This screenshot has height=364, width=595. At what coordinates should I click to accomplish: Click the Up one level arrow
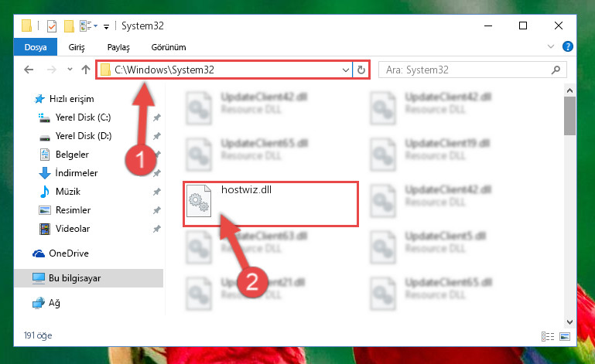[86, 70]
